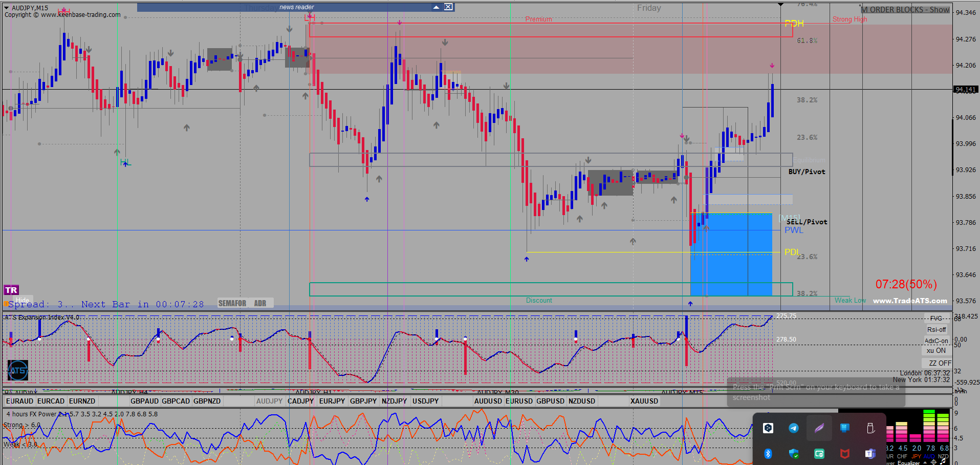Click the ATS round logo icon
The image size is (980, 465).
point(18,370)
